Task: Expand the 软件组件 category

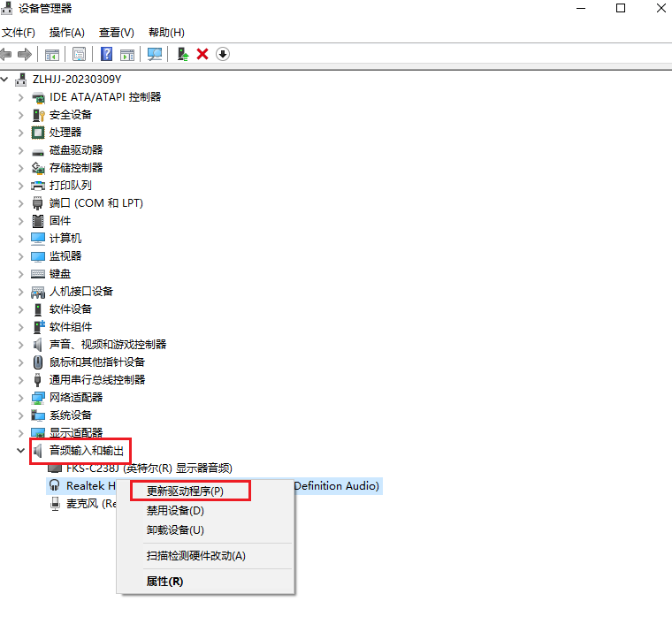Action: coord(20,327)
